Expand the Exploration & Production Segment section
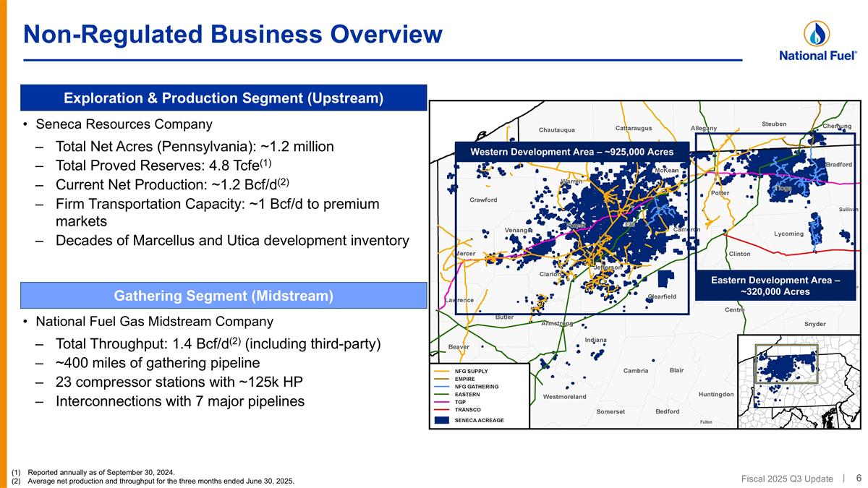 tap(224, 98)
